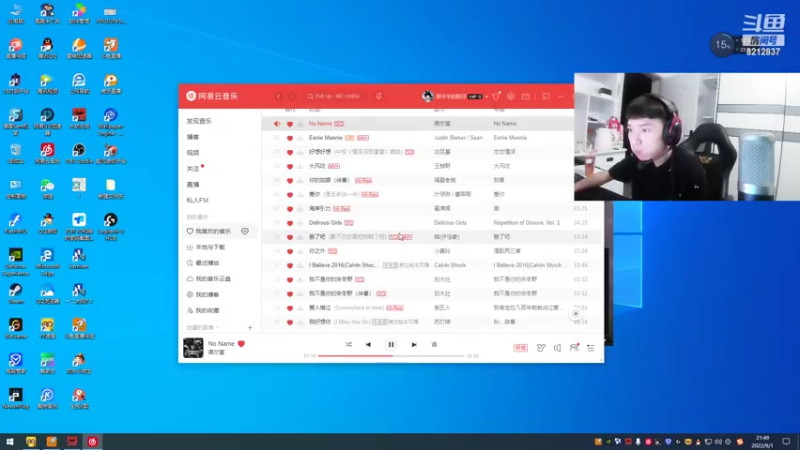Open OBS Studio desktop shortcut
The height and width of the screenshot is (450, 800).
point(79,153)
